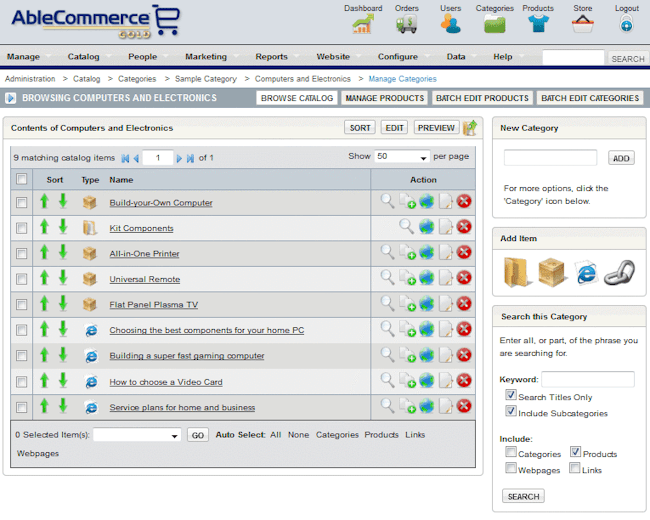
Task: Open the Products t-shirt icon
Action: coord(538,24)
